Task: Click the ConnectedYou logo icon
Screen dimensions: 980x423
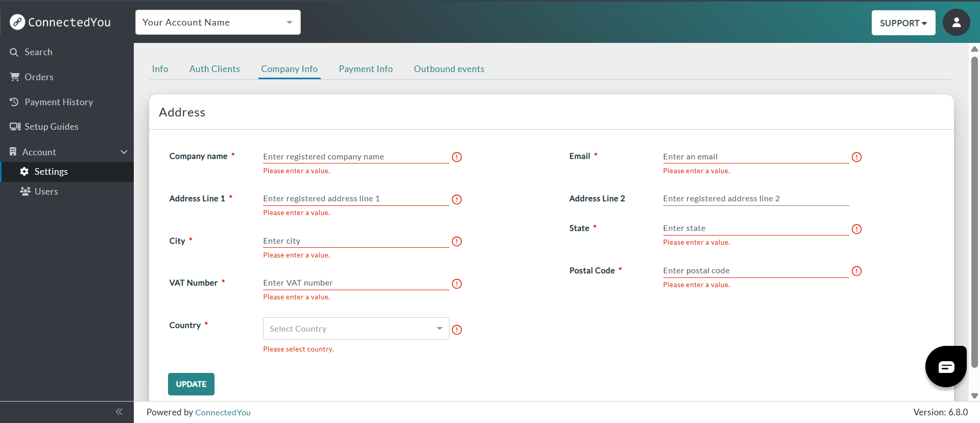Action: (17, 22)
